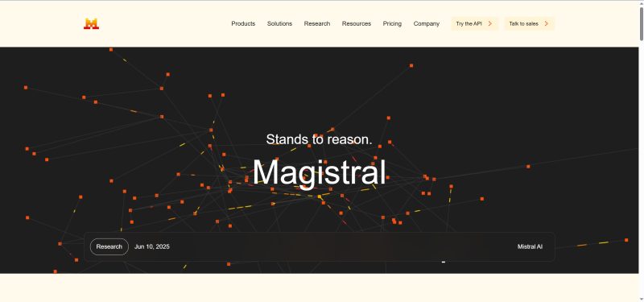Click the Jun 10, 2025 date text

pyautogui.click(x=151, y=246)
